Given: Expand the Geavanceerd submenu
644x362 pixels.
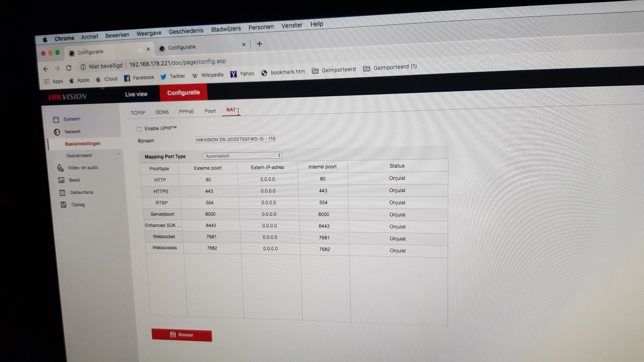Looking at the screenshot, I should tap(79, 156).
